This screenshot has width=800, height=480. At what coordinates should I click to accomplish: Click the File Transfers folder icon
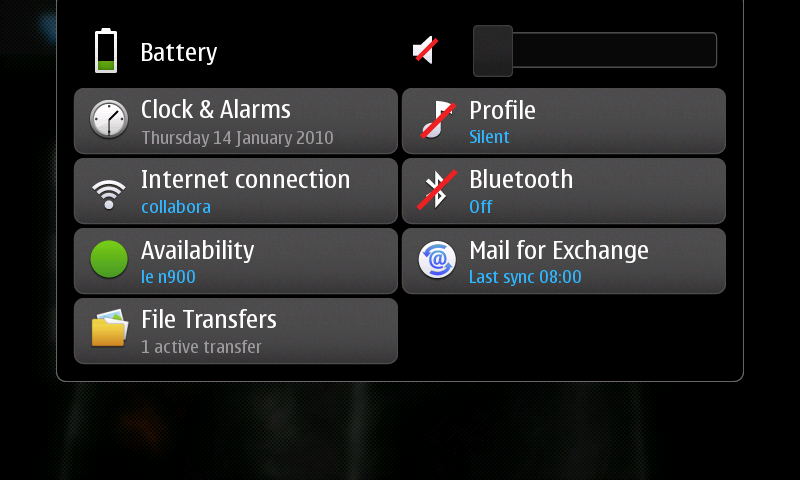109,328
